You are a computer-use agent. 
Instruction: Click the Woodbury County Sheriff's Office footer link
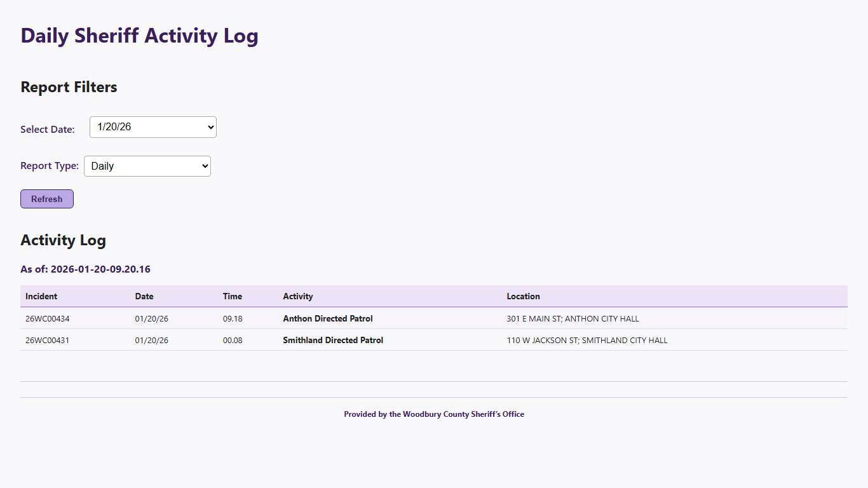[434, 414]
